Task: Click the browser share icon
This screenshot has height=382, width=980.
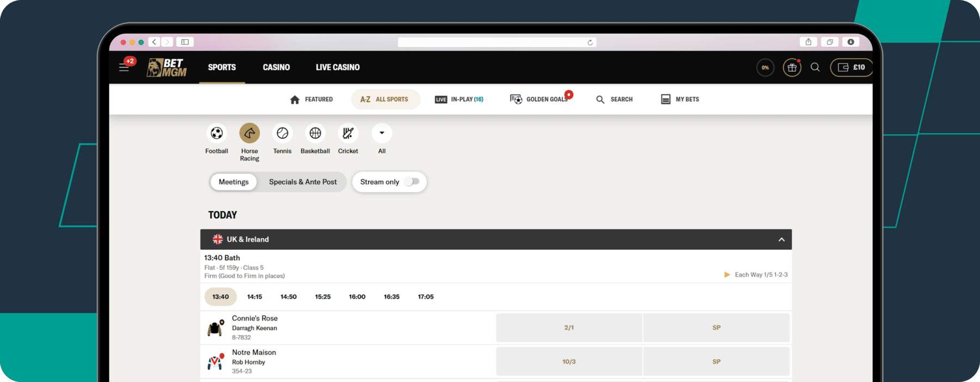Action: pyautogui.click(x=808, y=42)
